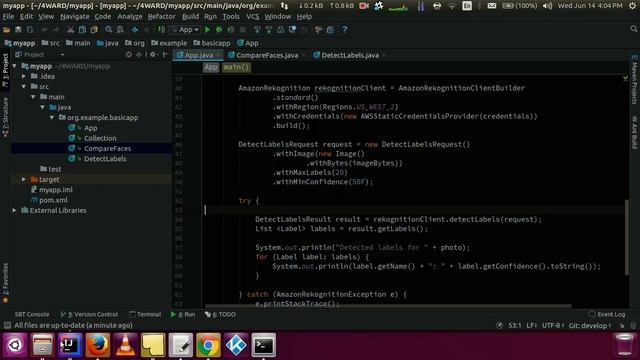Screen dimensions: 640x360
Task: Click the VCS Commit Changes icon
Action: pyautogui.click(x=269, y=30)
